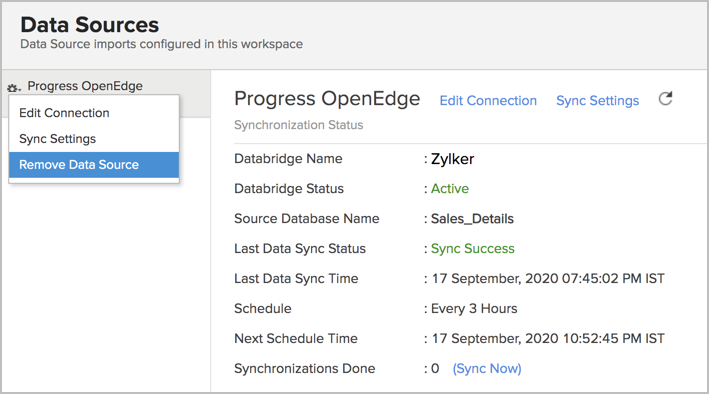Click the Schedule label
The height and width of the screenshot is (394, 709).
(x=263, y=309)
